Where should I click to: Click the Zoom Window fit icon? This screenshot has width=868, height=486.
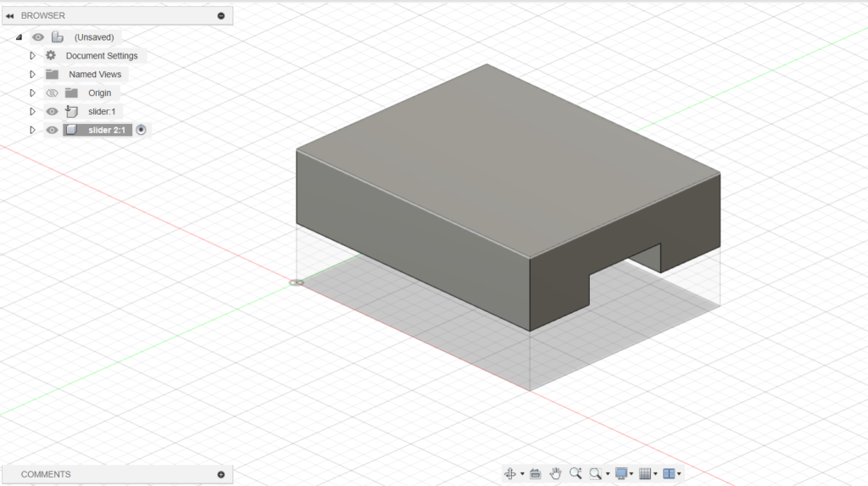(x=595, y=473)
